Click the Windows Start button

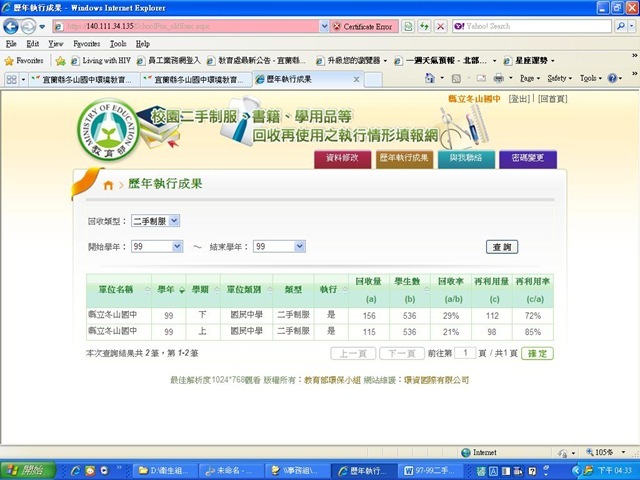click(26, 469)
